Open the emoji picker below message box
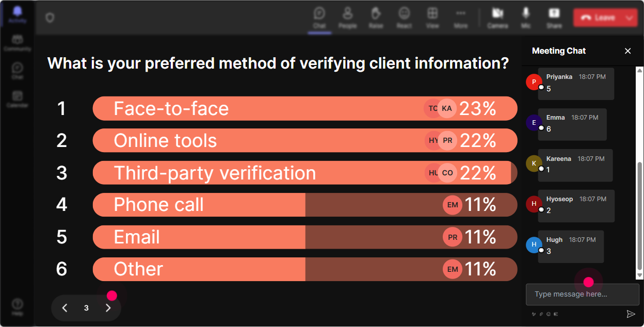The image size is (644, 327). (549, 314)
